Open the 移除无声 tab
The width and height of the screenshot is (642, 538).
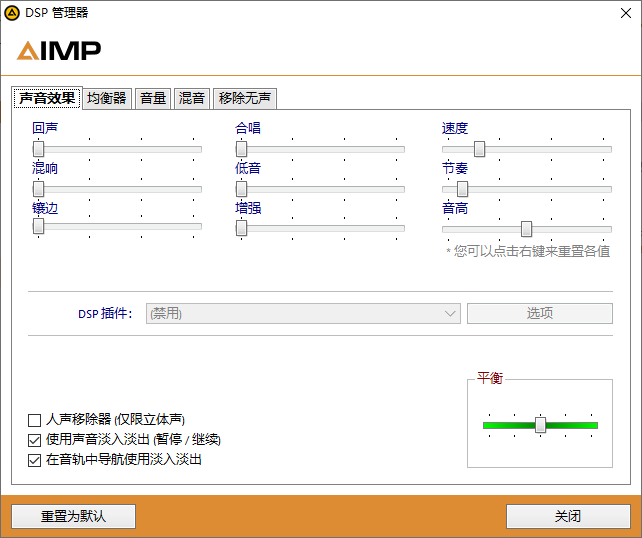coord(245,98)
